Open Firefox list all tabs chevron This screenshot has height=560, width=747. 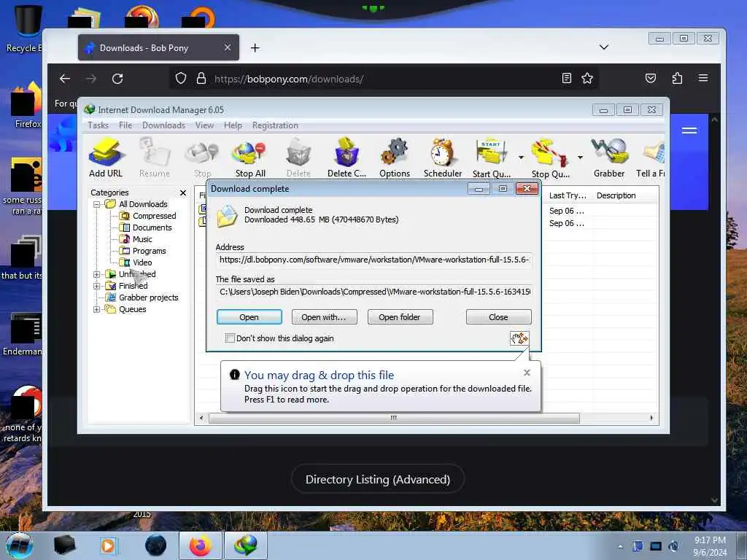[x=603, y=47]
